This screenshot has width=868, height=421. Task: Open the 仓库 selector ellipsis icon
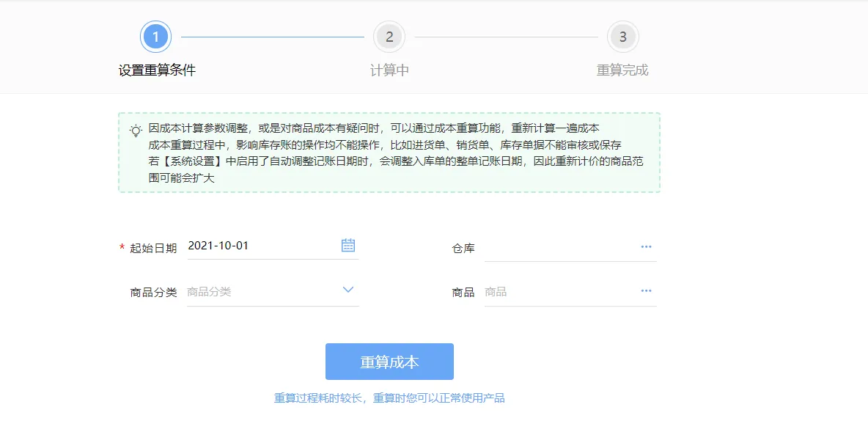pyautogui.click(x=645, y=246)
